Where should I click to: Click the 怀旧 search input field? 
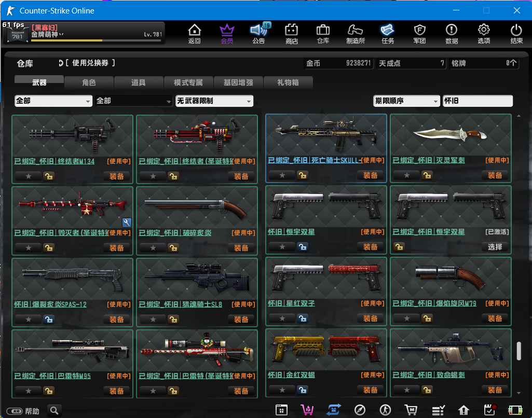click(478, 101)
